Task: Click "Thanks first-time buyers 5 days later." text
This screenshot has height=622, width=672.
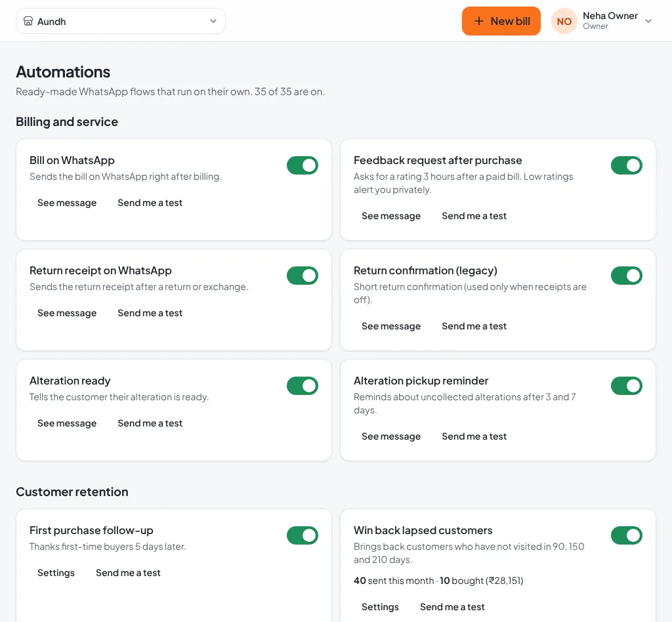Action: [108, 547]
